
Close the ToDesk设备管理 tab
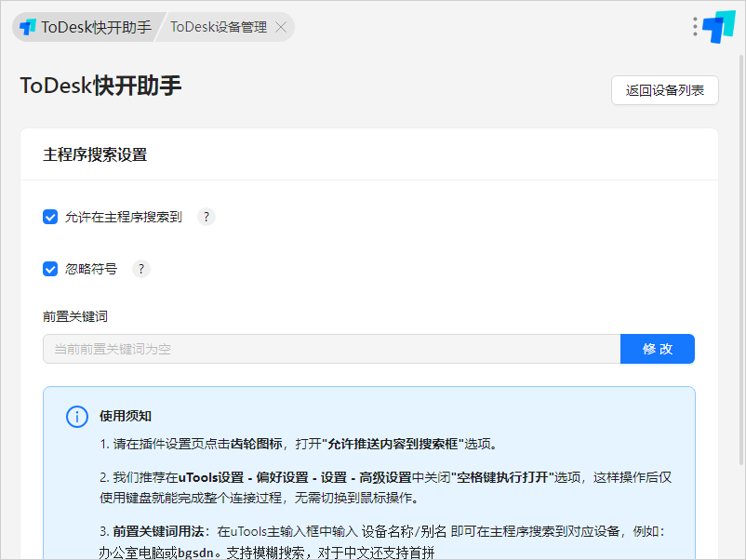pyautogui.click(x=281, y=27)
